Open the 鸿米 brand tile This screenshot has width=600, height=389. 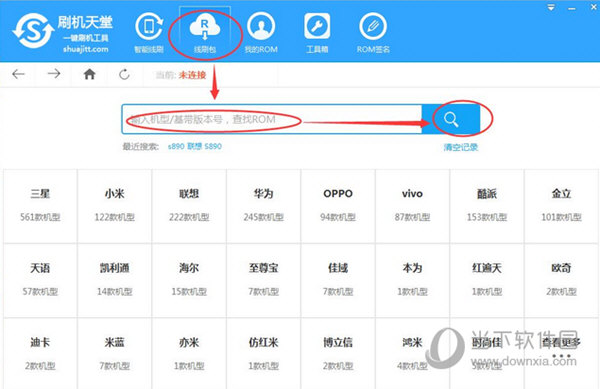click(412, 354)
